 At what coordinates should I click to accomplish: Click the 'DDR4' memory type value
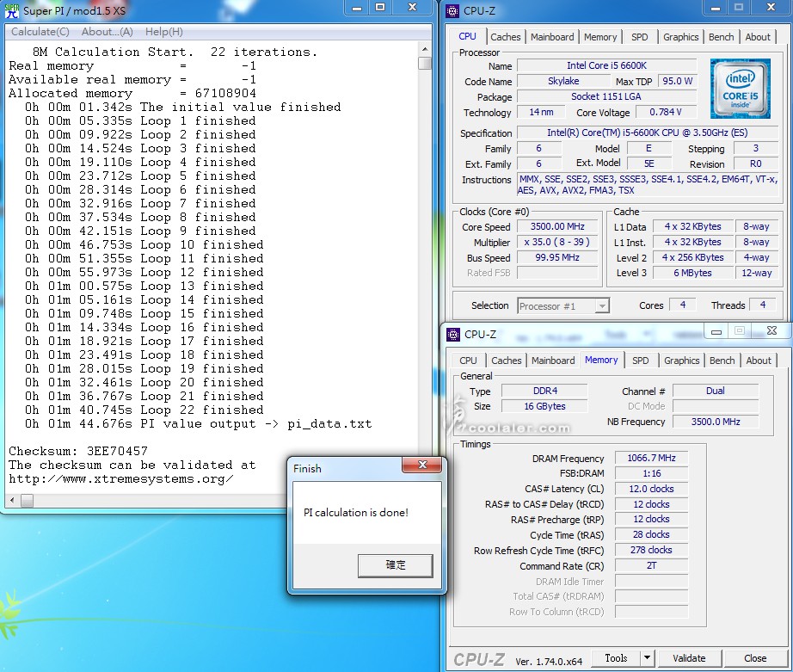[544, 391]
